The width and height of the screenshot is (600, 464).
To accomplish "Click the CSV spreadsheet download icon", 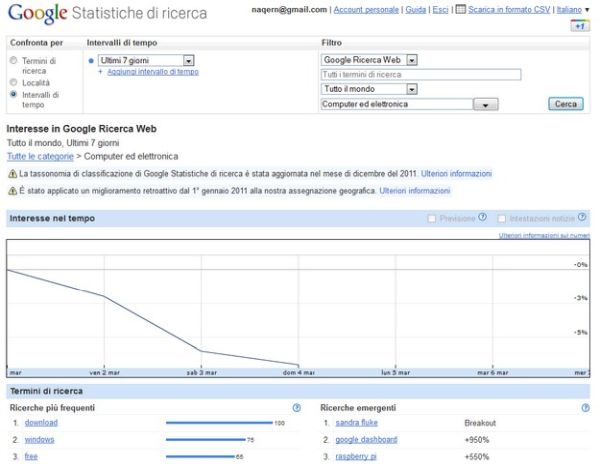I will click(461, 9).
